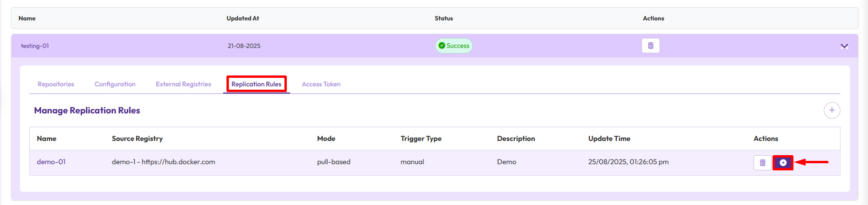Switch to the Repositories tab
This screenshot has height=205, width=868.
[56, 84]
